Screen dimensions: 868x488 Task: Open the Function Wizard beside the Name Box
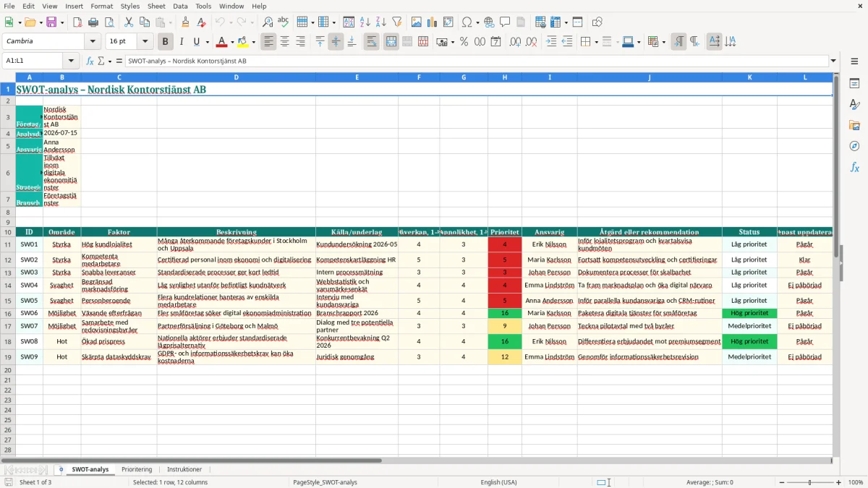point(90,61)
